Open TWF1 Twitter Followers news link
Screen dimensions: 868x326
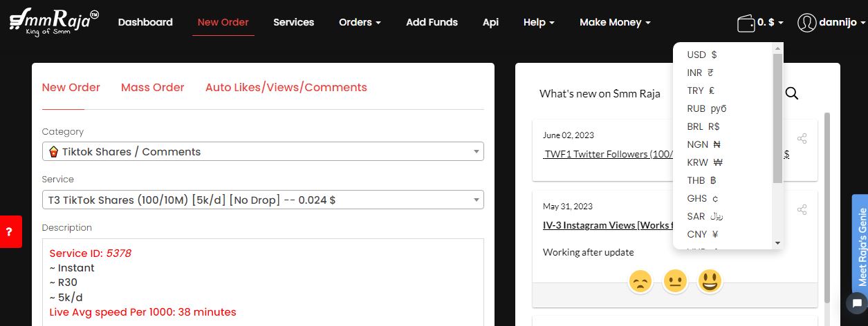pos(608,154)
